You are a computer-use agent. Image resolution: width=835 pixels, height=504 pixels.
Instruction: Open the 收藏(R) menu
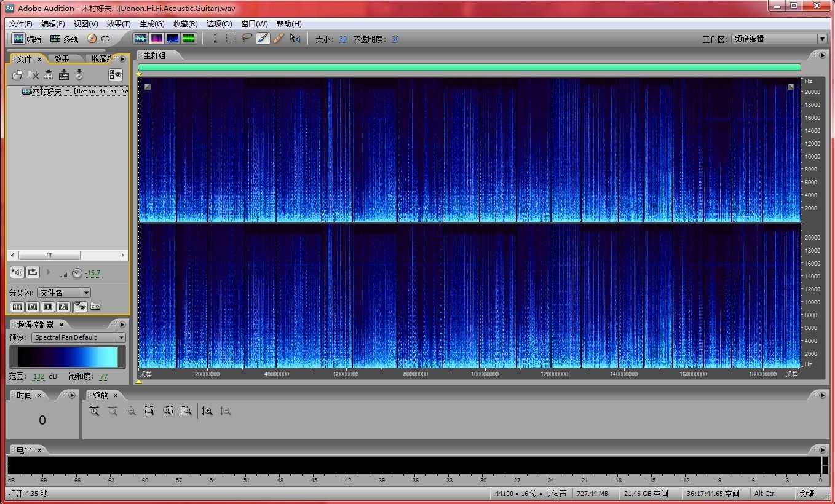[186, 24]
